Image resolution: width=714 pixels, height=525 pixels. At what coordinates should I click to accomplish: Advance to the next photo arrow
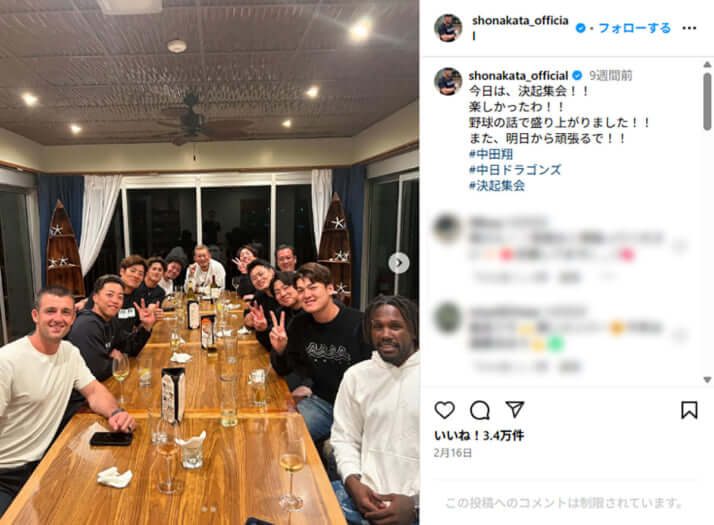click(x=399, y=263)
